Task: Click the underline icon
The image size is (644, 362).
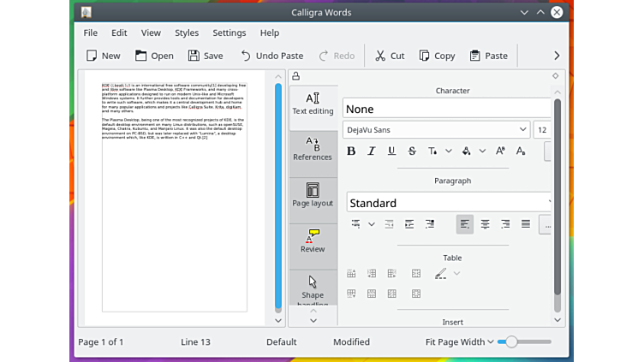Action: [x=391, y=151]
